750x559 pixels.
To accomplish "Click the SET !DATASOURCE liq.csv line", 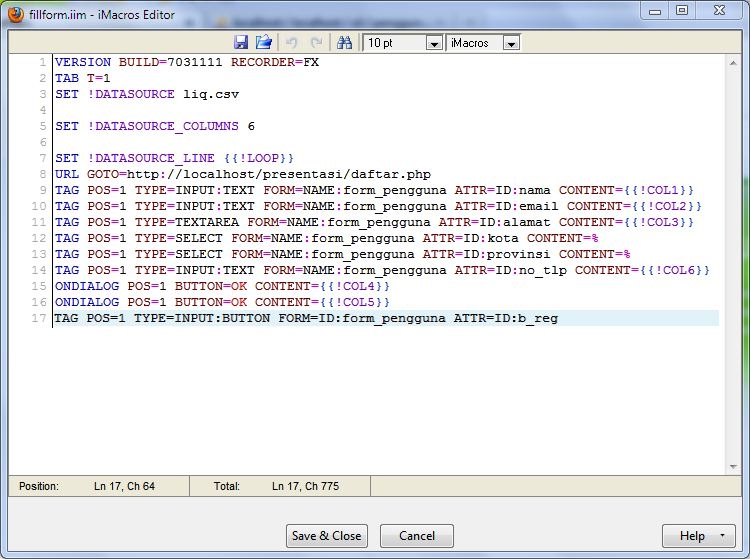I will point(147,94).
